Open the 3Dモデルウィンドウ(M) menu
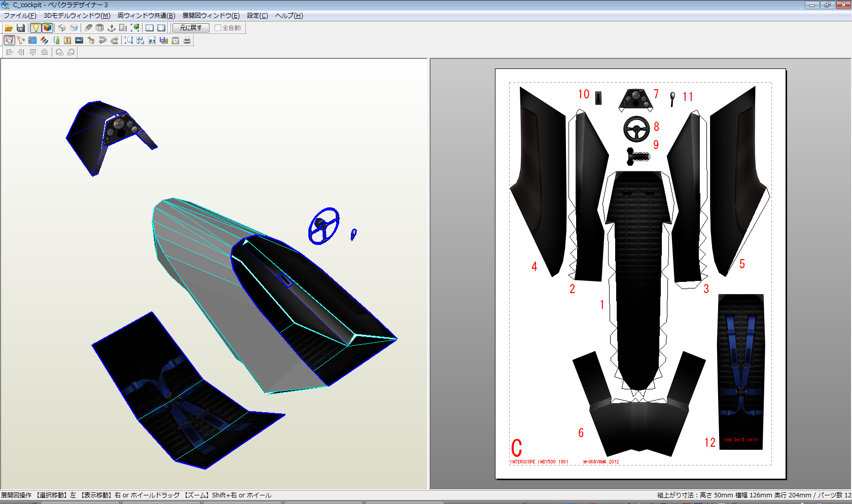 tap(77, 16)
